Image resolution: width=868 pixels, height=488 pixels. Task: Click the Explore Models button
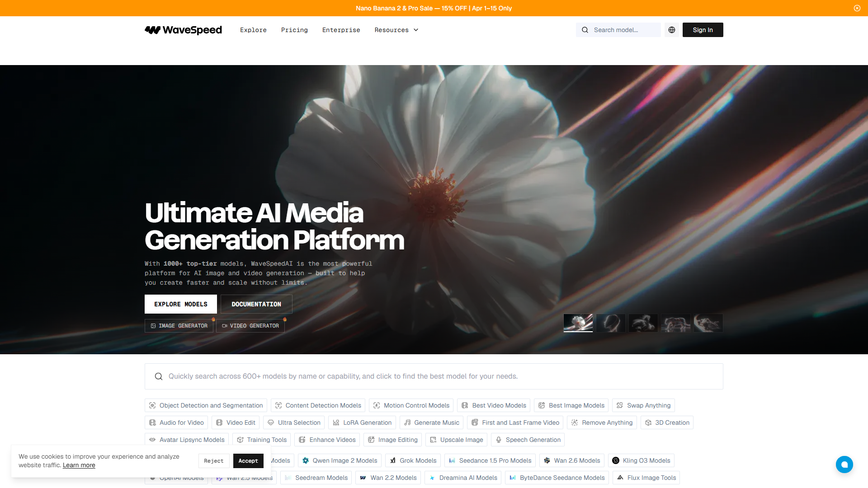click(181, 304)
